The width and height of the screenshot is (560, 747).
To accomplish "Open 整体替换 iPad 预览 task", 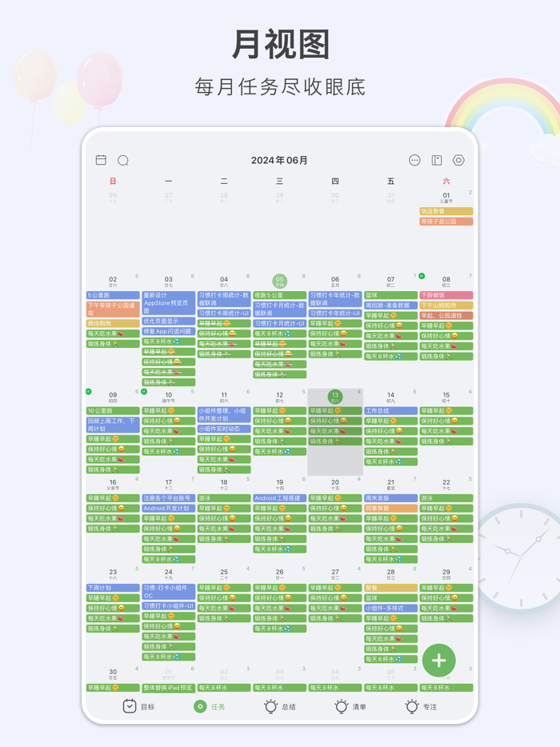I will tap(169, 688).
